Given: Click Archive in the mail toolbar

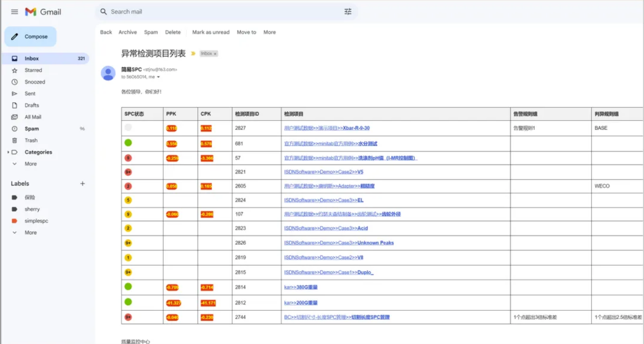Looking at the screenshot, I should click(128, 32).
